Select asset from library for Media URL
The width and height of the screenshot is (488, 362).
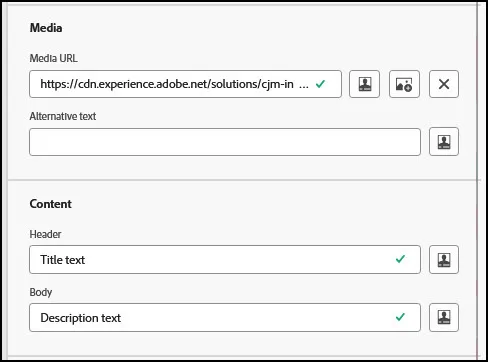404,84
